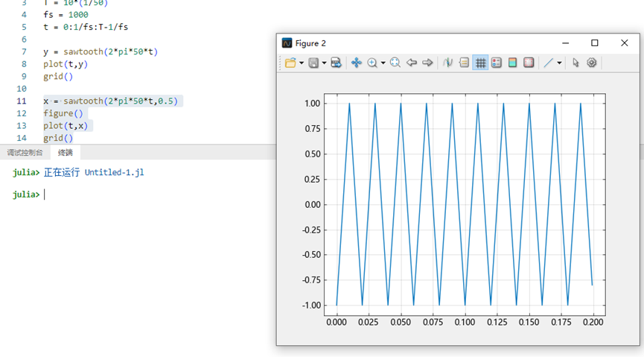Image resolution: width=644 pixels, height=357 pixels.
Task: Minimize the Figure 2 window
Action: coord(566,43)
